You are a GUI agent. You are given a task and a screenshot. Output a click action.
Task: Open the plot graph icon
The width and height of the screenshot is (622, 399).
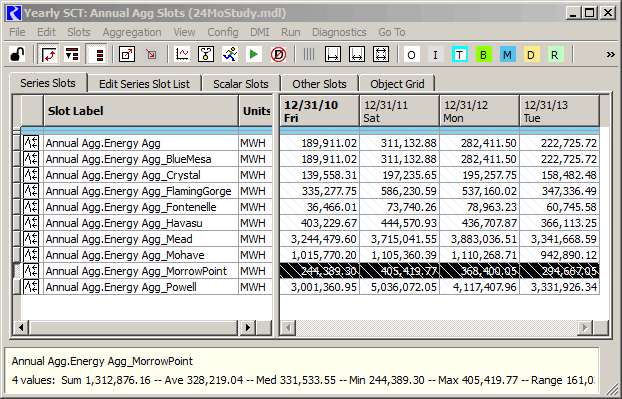[182, 54]
